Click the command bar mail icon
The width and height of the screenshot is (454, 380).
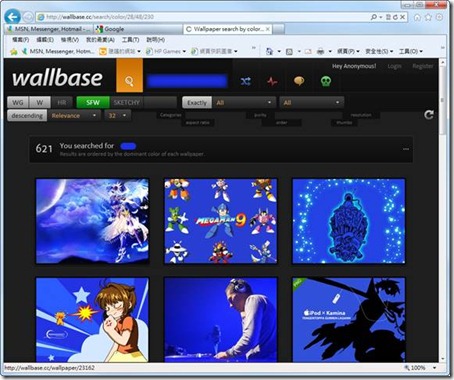point(308,51)
